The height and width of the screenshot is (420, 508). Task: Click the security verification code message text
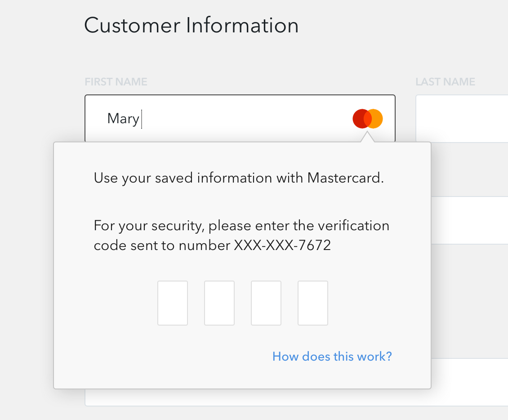click(241, 235)
